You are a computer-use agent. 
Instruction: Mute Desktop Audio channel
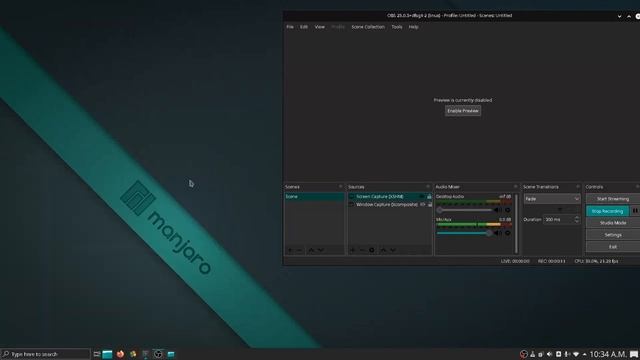pos(498,210)
